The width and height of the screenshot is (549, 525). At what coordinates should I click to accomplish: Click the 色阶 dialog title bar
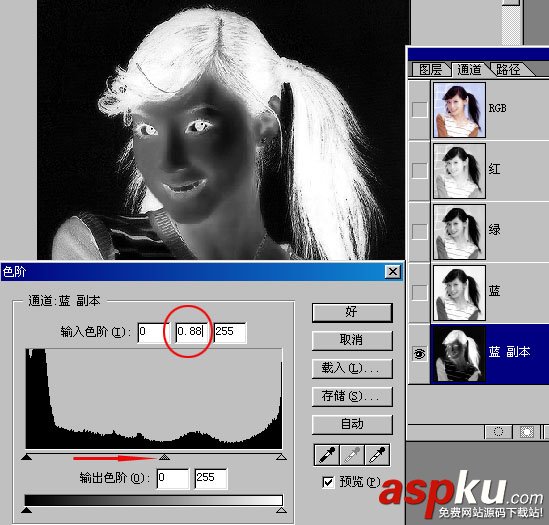point(202,271)
